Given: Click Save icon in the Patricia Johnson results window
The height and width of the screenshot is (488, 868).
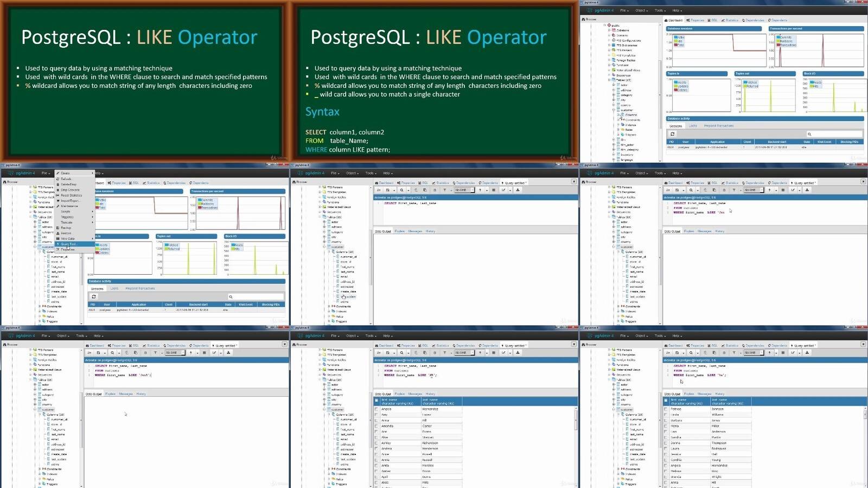Looking at the screenshot, I should pyautogui.click(x=677, y=353).
